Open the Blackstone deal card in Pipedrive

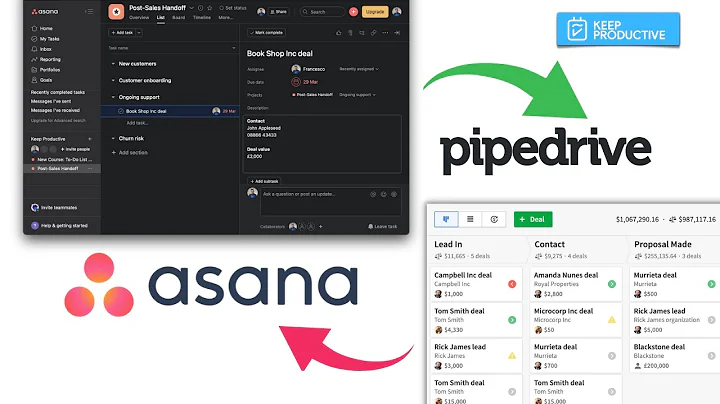673,355
